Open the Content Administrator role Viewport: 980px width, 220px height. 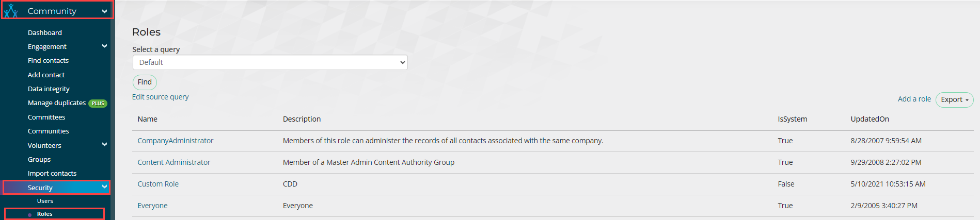(x=174, y=162)
